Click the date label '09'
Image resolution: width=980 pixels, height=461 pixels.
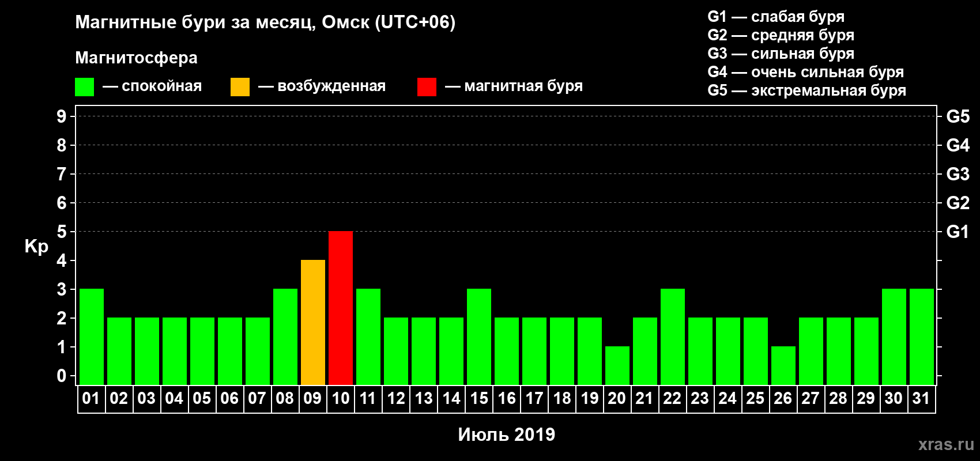pyautogui.click(x=312, y=398)
